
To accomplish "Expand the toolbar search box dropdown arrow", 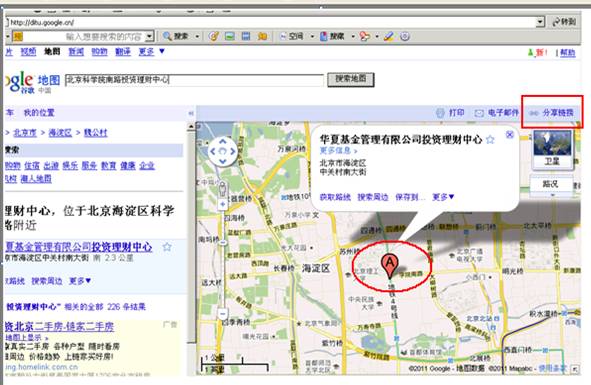I will point(150,37).
